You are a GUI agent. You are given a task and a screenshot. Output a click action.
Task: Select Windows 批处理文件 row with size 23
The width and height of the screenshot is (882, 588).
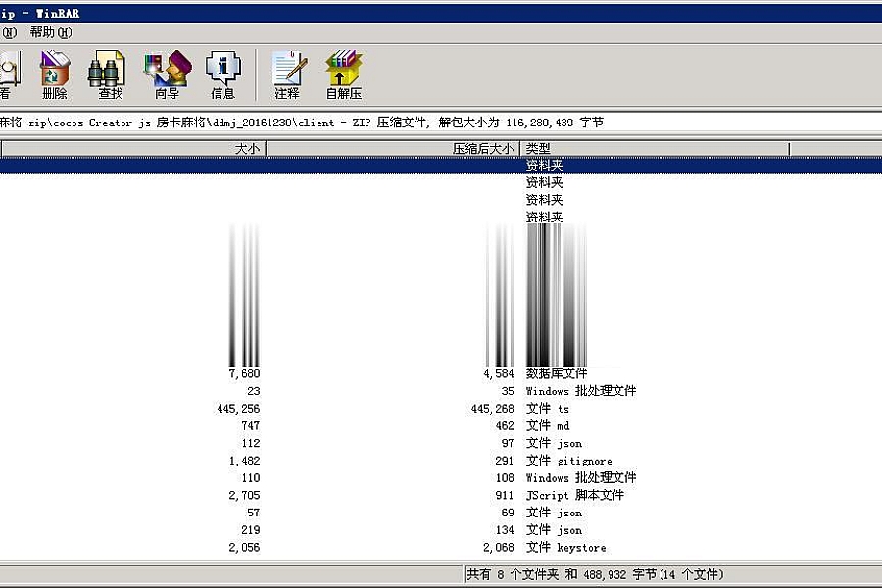coord(581,391)
